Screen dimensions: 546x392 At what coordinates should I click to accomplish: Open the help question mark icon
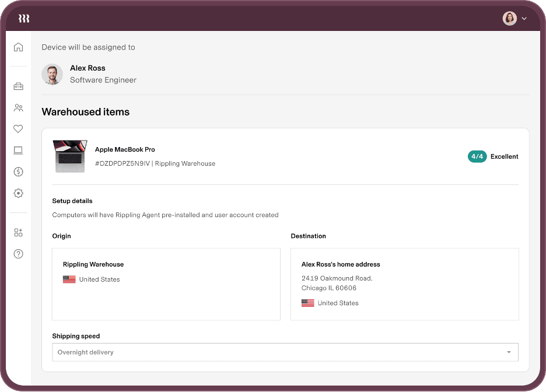point(19,254)
